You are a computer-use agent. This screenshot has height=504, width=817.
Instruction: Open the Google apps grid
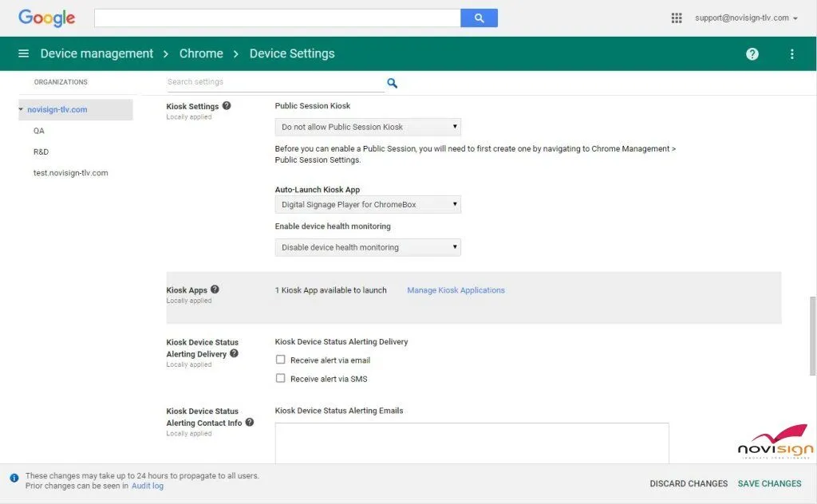tap(677, 17)
